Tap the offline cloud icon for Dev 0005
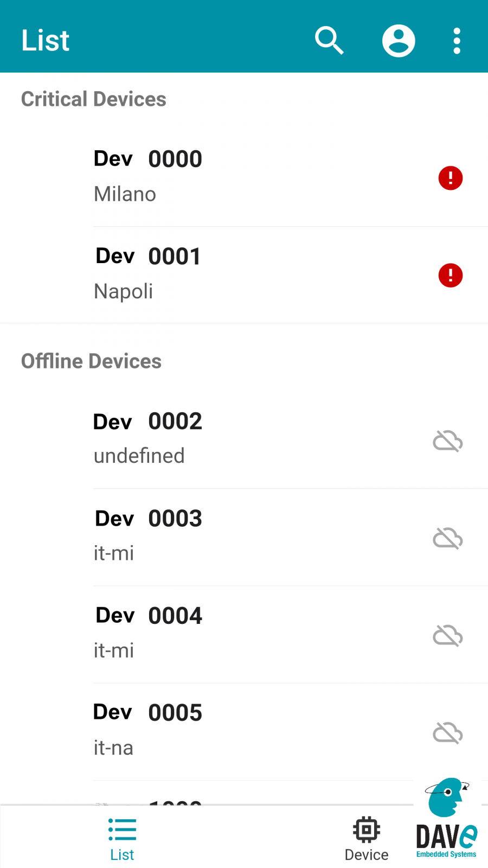This screenshot has width=488, height=868. coord(448,733)
